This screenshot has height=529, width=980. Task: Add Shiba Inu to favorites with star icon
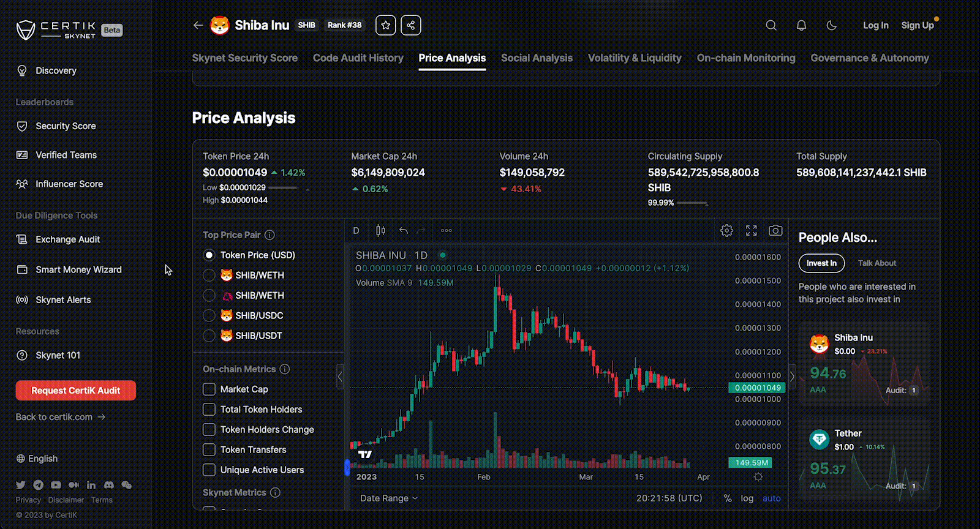pyautogui.click(x=386, y=25)
